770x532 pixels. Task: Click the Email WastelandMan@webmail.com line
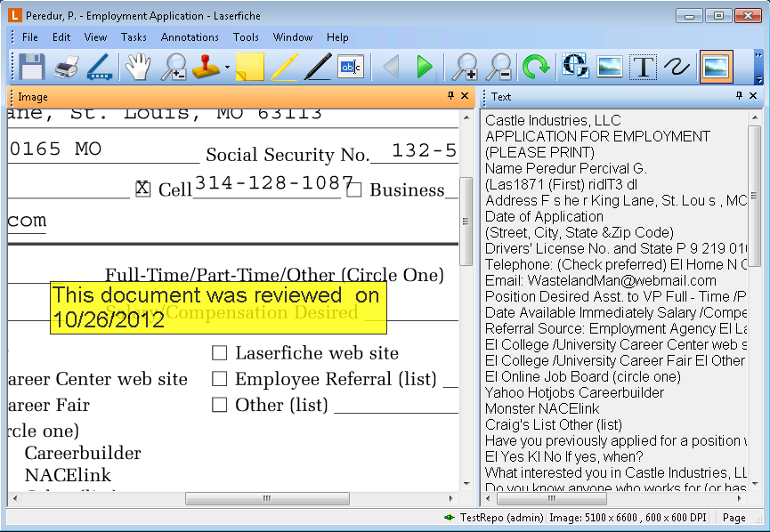(601, 281)
